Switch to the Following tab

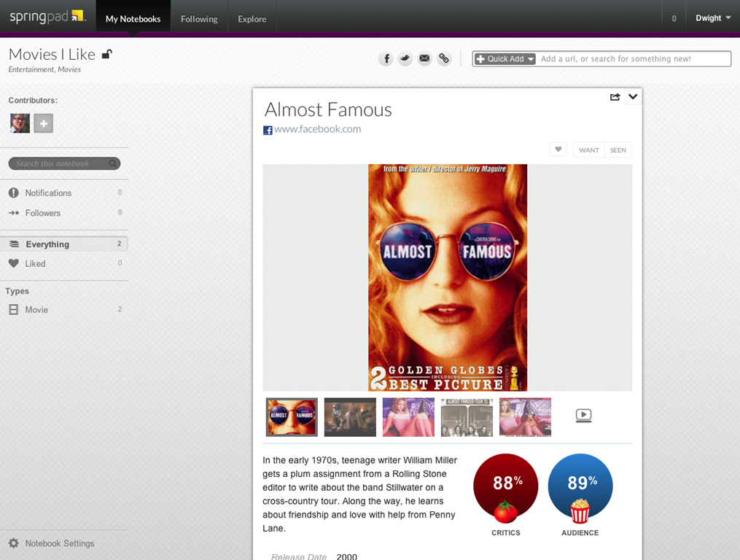(x=199, y=19)
